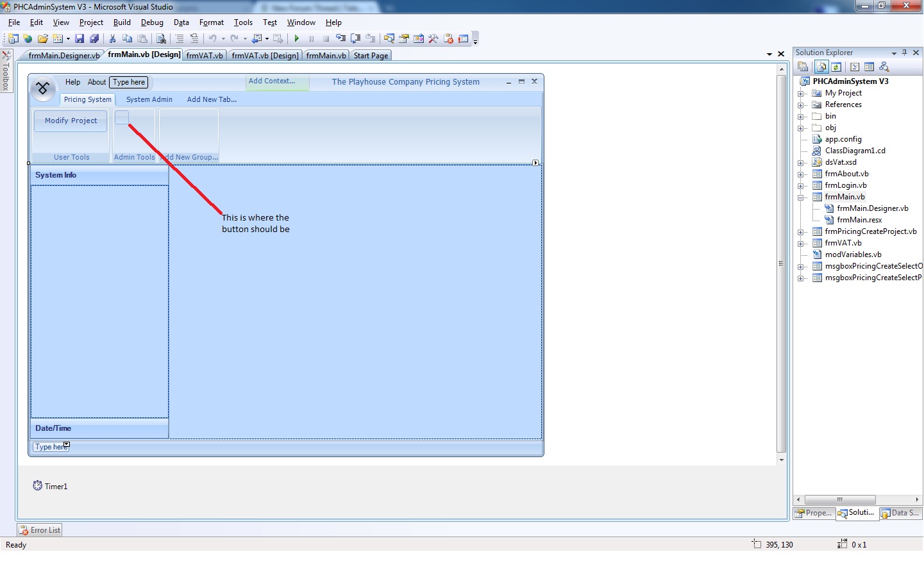Click the 'Type here' menu placeholder box
924x577 pixels.
(x=129, y=82)
